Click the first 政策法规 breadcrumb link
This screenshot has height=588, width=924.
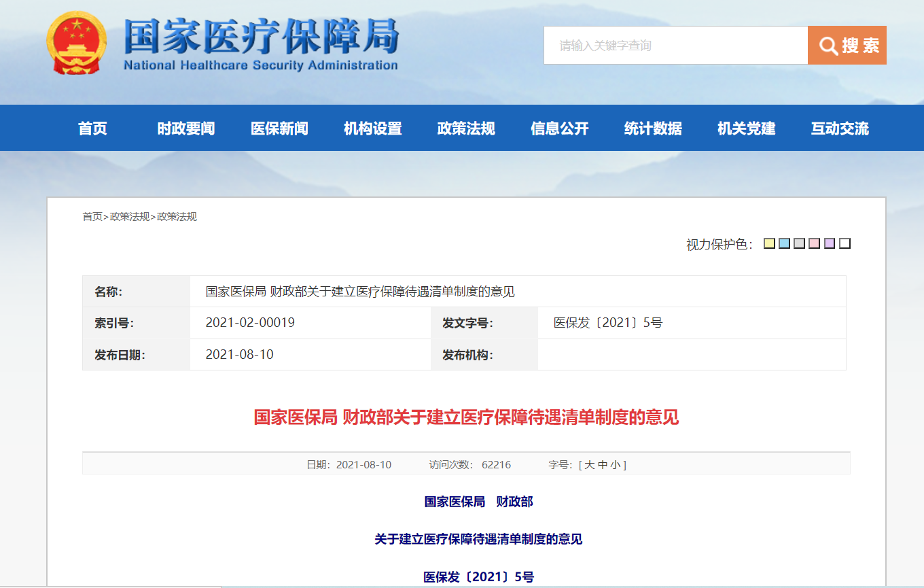pos(130,216)
